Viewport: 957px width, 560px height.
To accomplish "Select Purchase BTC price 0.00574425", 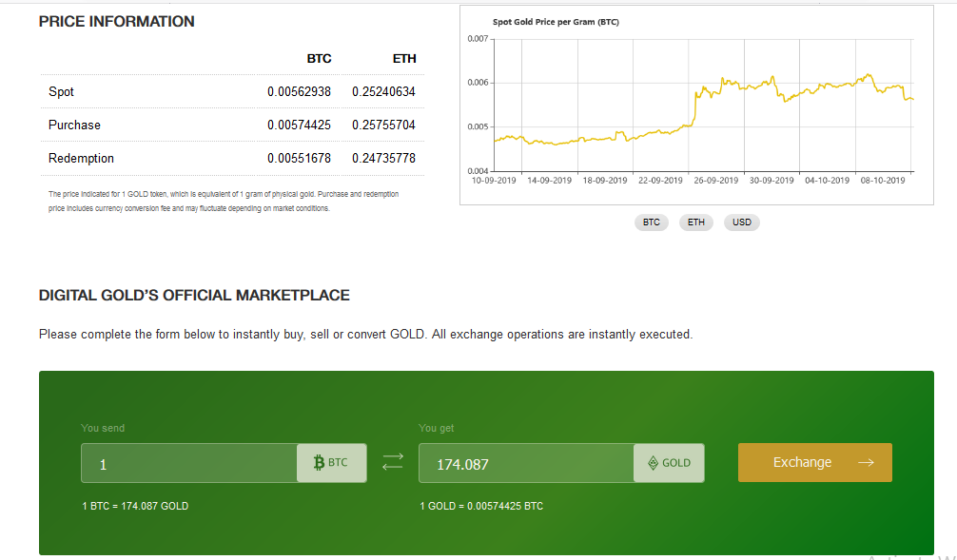I will point(299,126).
